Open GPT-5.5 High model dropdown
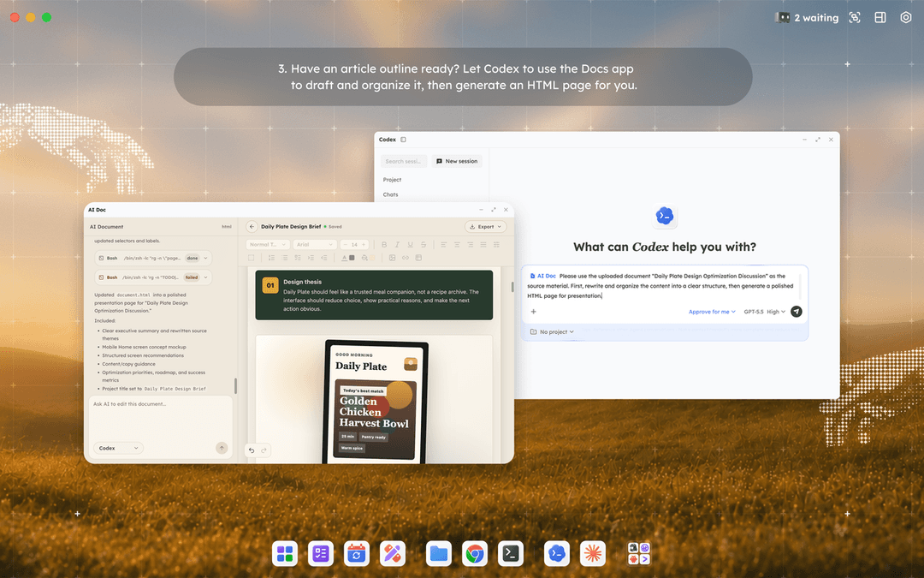The height and width of the screenshot is (578, 924). tap(764, 312)
